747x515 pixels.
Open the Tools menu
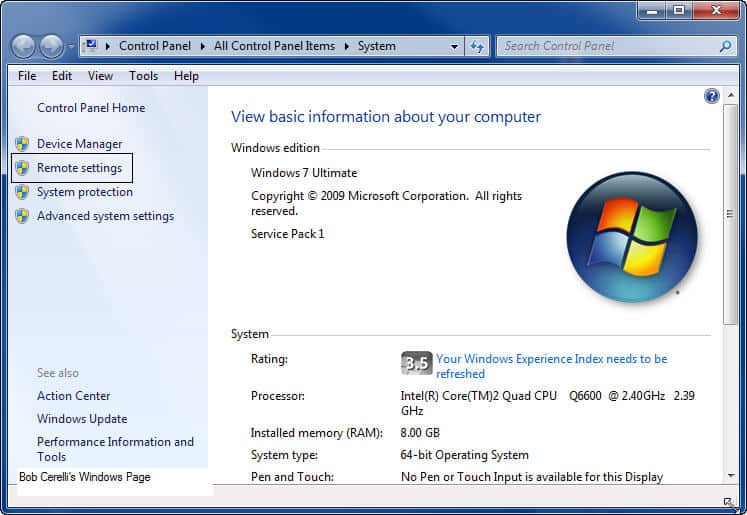coord(143,76)
